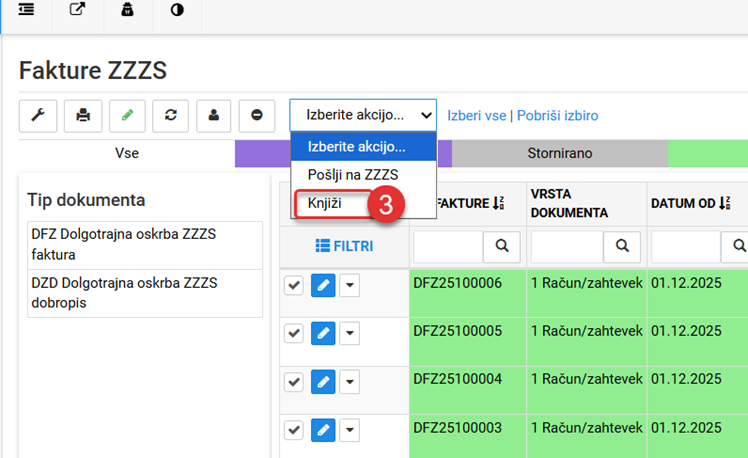The height and width of the screenshot is (458, 748).
Task: Click the invoice number filter input
Action: [448, 246]
